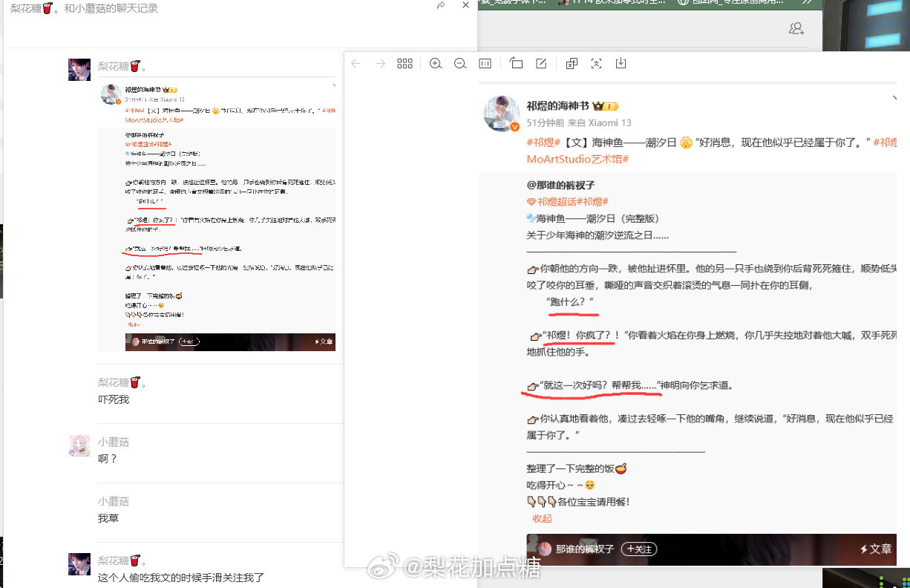Click the extract text OCR icon
Screen dimensions: 910x588
coord(596,63)
